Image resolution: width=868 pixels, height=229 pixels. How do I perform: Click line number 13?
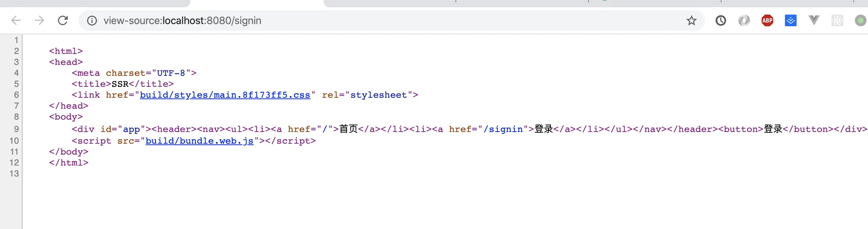pyautogui.click(x=14, y=174)
